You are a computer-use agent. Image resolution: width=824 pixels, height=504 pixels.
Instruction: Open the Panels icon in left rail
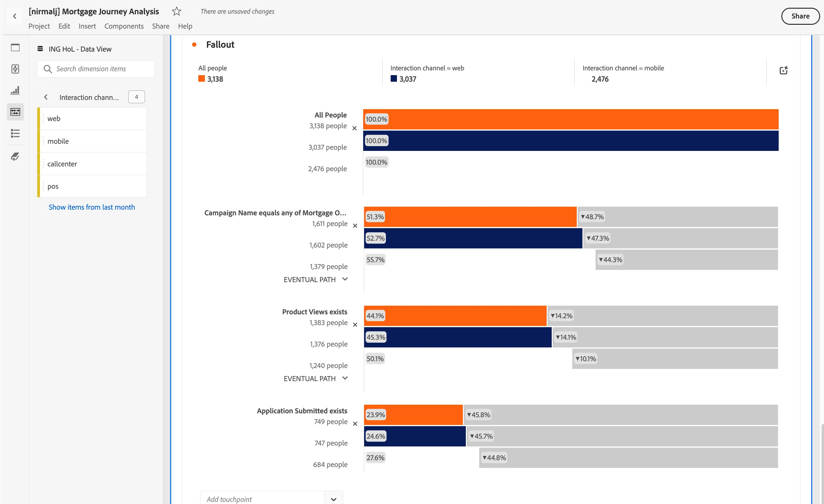point(15,47)
